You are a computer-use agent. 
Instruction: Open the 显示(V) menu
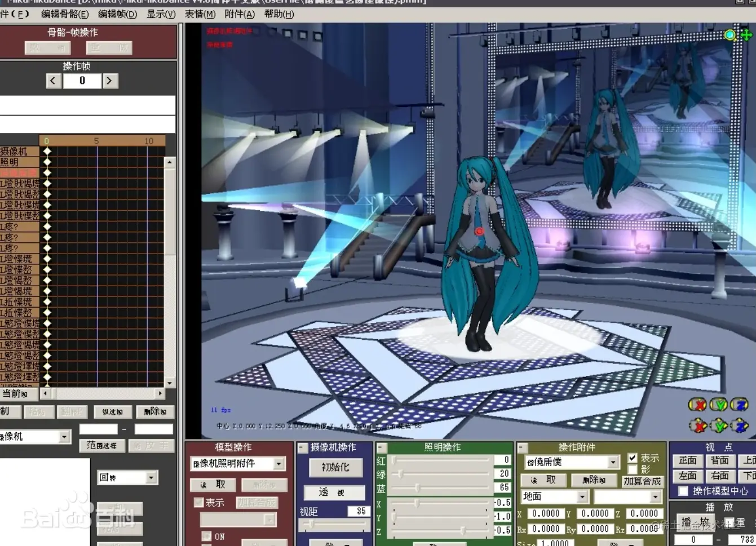(x=161, y=14)
